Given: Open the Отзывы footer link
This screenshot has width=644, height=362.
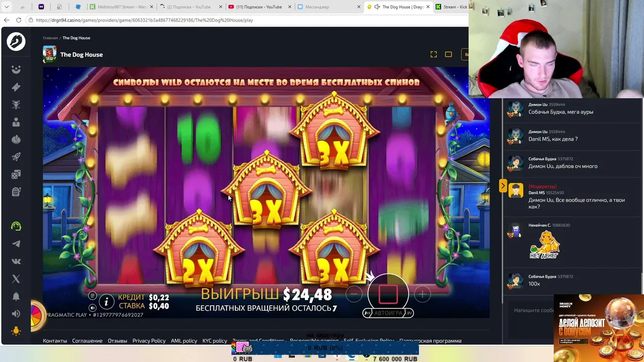Looking at the screenshot, I should (117, 341).
